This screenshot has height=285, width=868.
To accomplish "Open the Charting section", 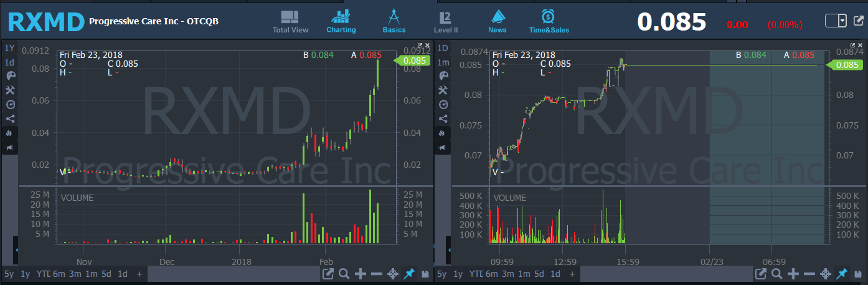I will point(341,22).
